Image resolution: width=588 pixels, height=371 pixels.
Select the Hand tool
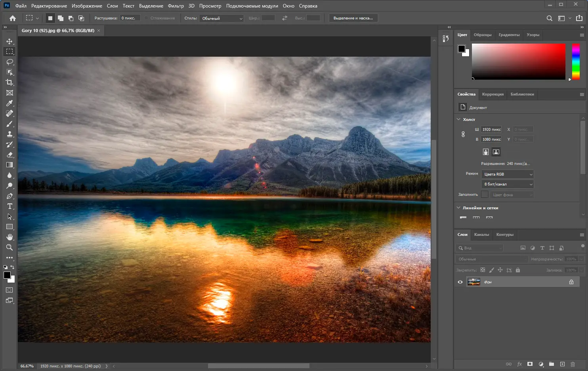point(10,237)
